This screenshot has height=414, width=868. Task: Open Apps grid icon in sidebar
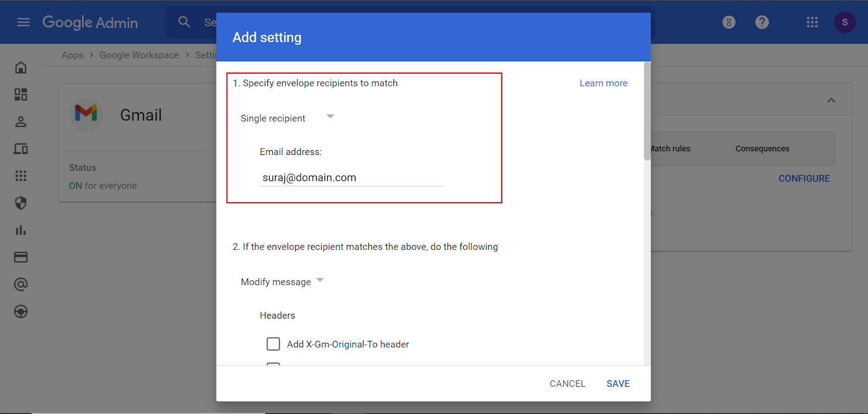click(x=21, y=176)
